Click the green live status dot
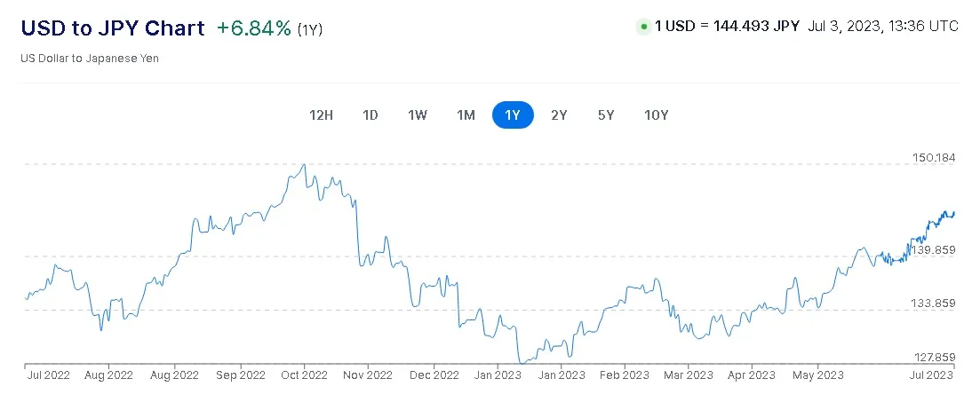 tap(643, 27)
